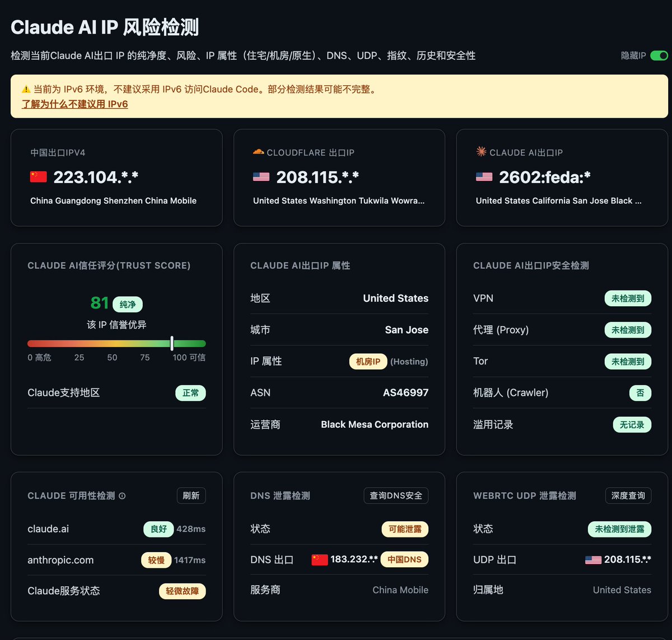Click the Claude AI IP 风险检测 page title

(x=105, y=27)
